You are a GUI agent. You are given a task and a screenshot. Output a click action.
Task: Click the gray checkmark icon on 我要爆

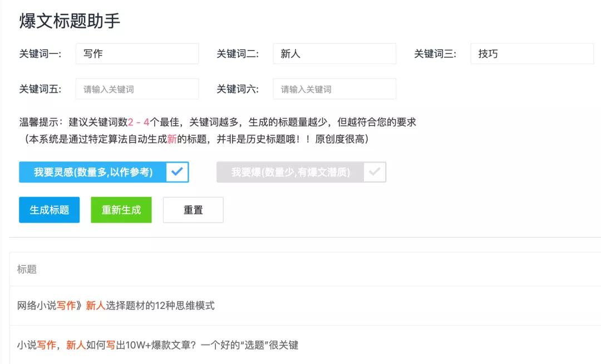(x=373, y=173)
